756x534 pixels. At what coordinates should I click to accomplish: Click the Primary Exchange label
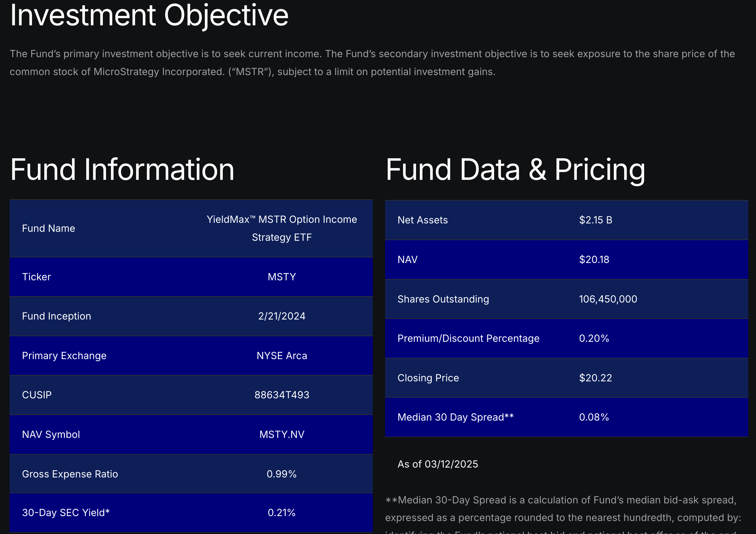64,356
